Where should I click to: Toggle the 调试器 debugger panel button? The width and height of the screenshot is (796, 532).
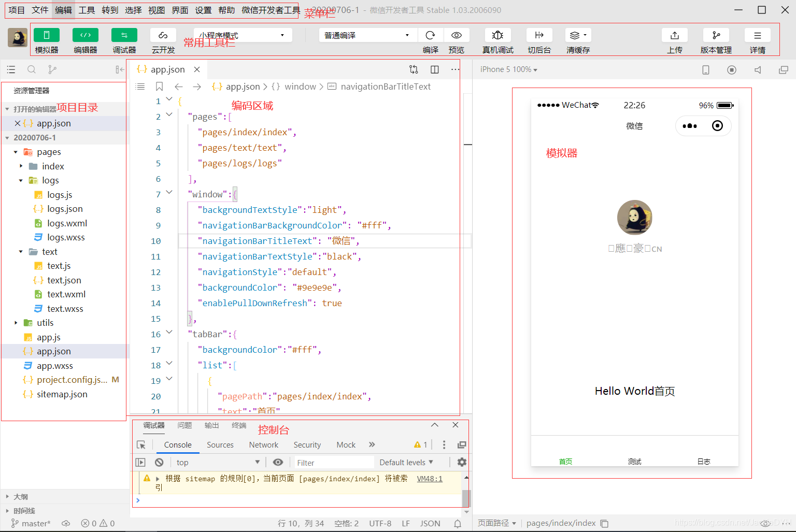124,35
